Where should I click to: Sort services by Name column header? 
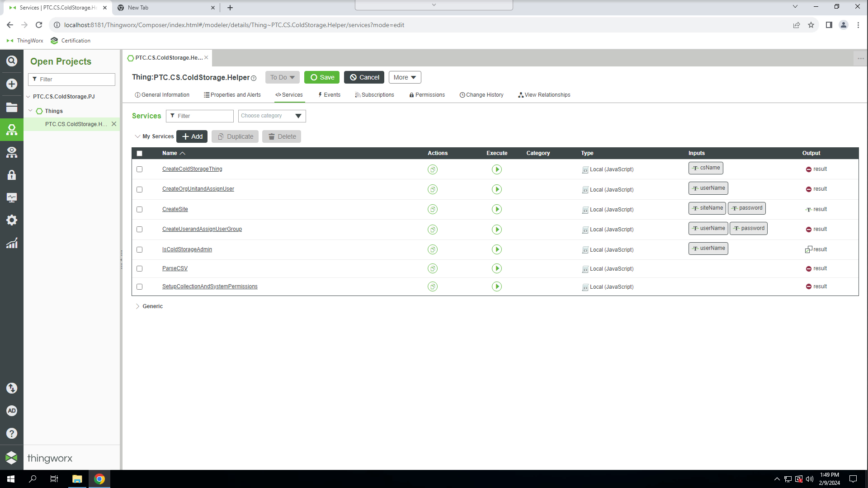pyautogui.click(x=174, y=153)
